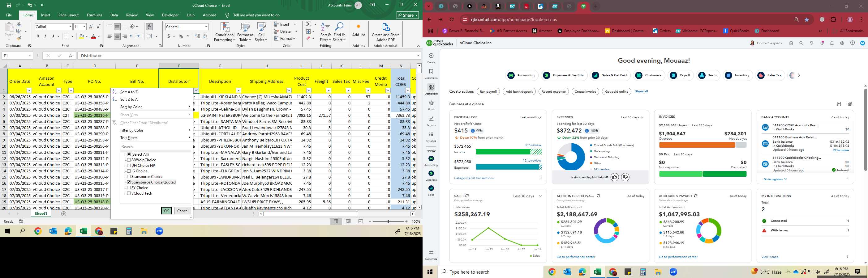The width and height of the screenshot is (868, 278).
Task: Click the Undo arrow in Excel
Action: coord(30,5)
